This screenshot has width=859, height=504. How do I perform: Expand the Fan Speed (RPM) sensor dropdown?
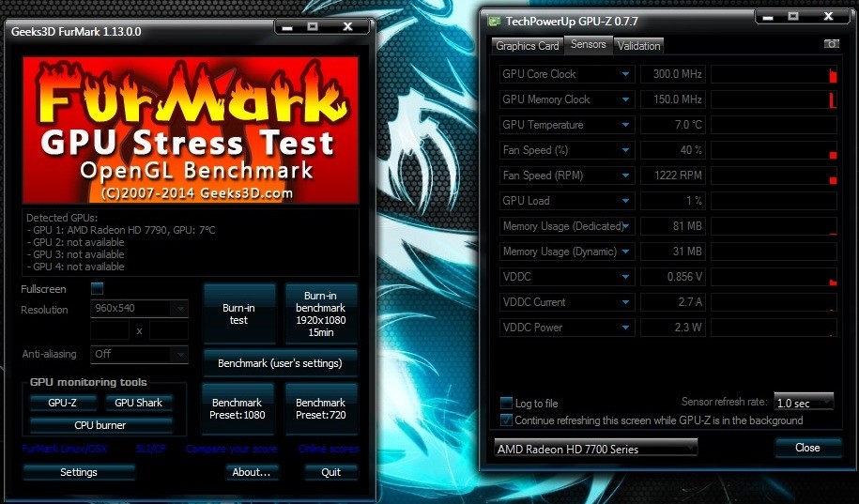[x=625, y=176]
